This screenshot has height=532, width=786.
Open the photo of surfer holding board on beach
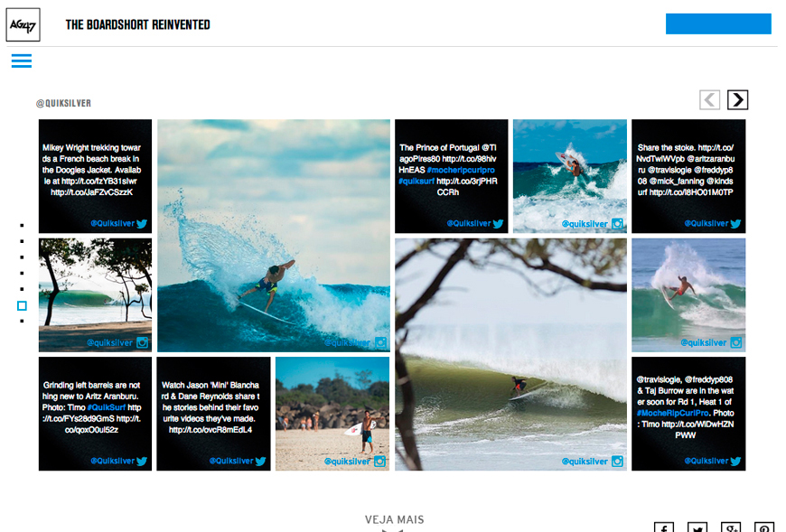coord(332,414)
